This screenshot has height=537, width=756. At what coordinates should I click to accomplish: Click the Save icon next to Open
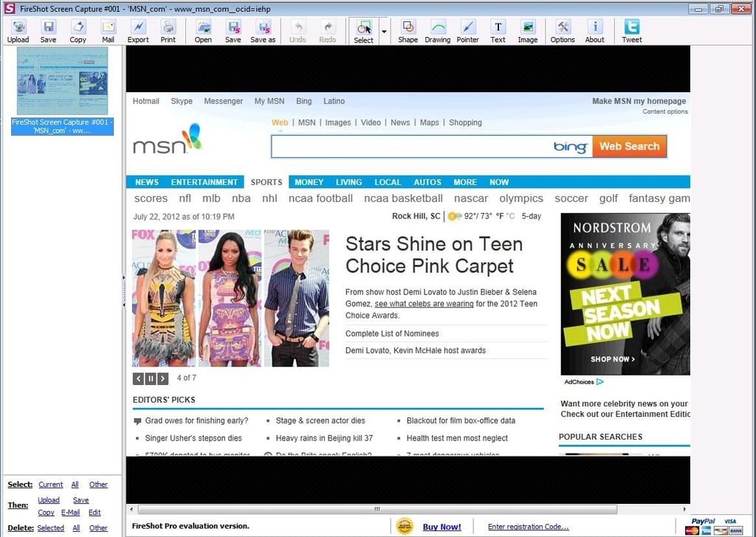[233, 32]
